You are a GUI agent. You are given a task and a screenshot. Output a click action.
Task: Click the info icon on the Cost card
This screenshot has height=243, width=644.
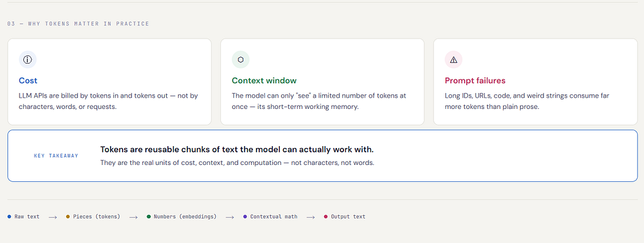(x=28, y=60)
